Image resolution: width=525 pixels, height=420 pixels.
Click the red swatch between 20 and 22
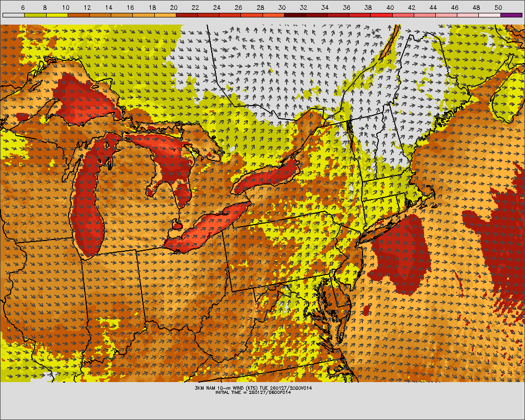[187, 15]
